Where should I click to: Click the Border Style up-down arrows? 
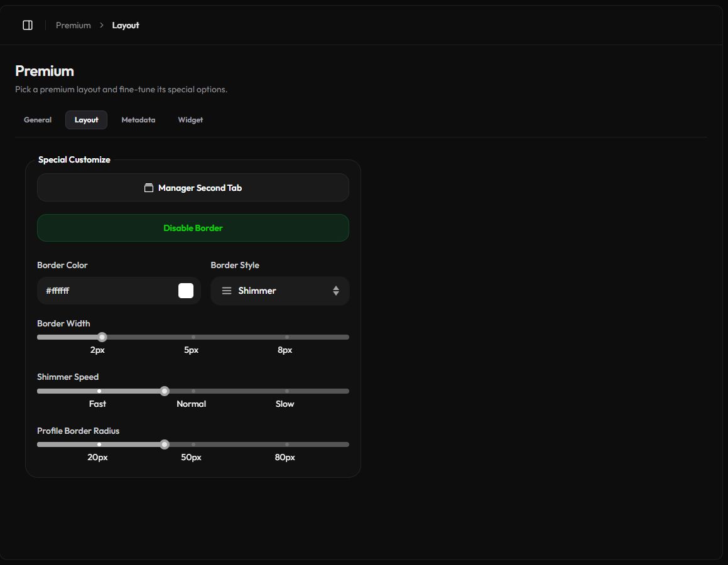(x=335, y=291)
